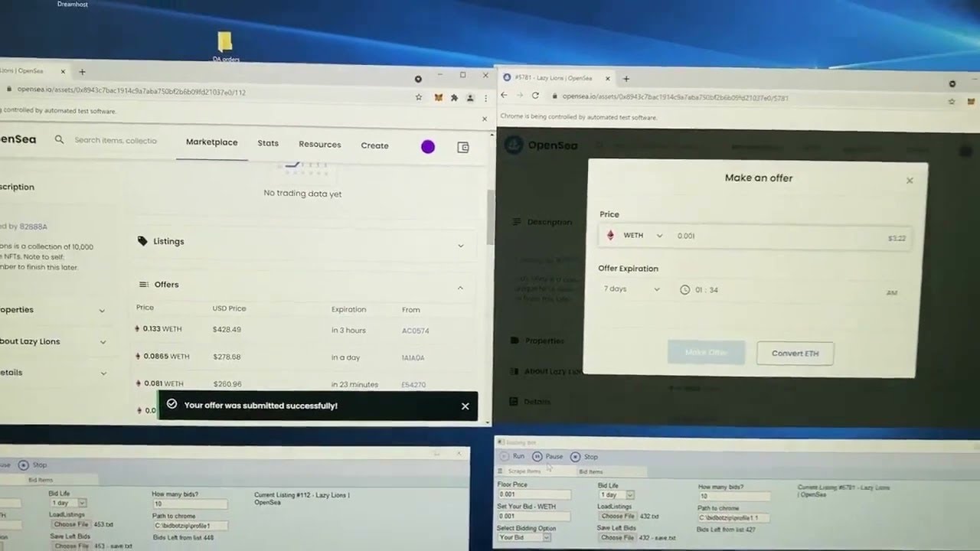
Task: Collapse the Offers section
Action: pos(460,288)
